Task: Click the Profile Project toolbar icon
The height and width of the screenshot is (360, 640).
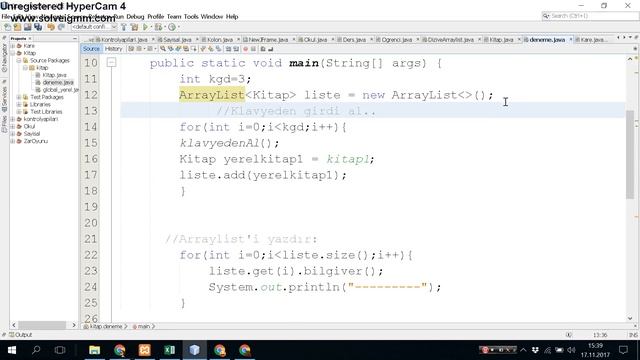Action: click(x=172, y=27)
